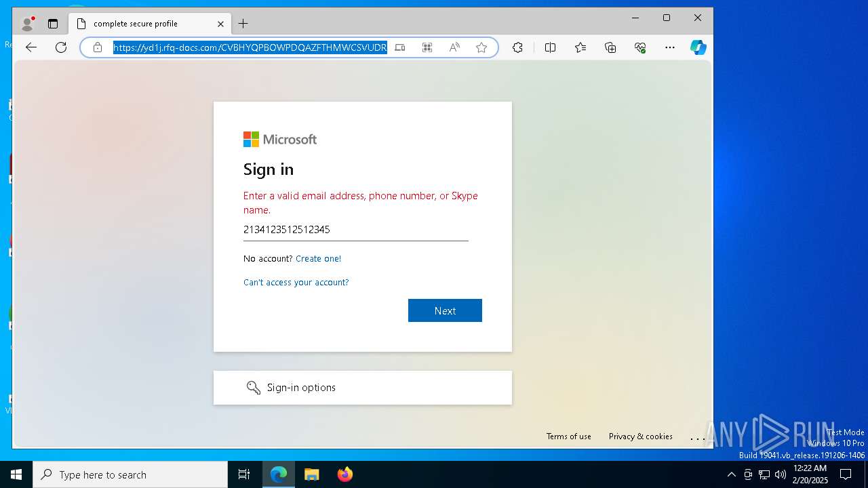Image resolution: width=868 pixels, height=488 pixels.
Task: Focus the email or phone input field
Action: coord(356,230)
